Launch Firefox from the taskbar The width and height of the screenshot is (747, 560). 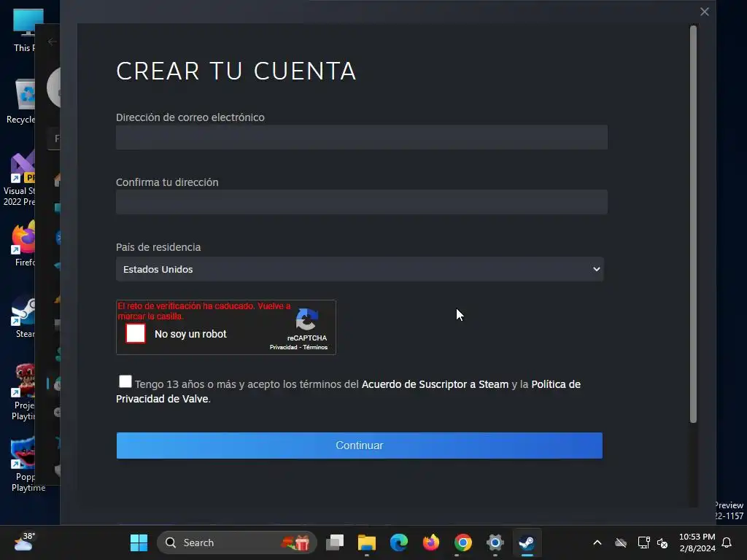pos(430,542)
